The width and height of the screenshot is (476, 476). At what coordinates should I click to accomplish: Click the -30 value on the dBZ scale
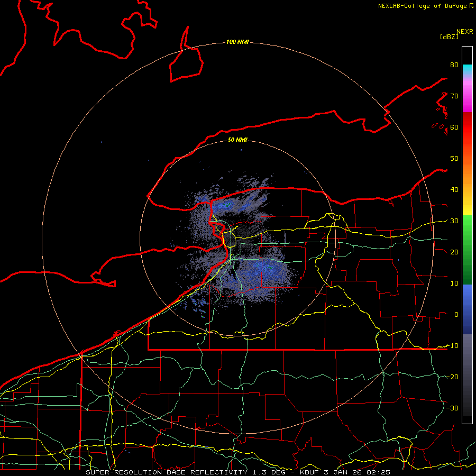click(x=452, y=408)
